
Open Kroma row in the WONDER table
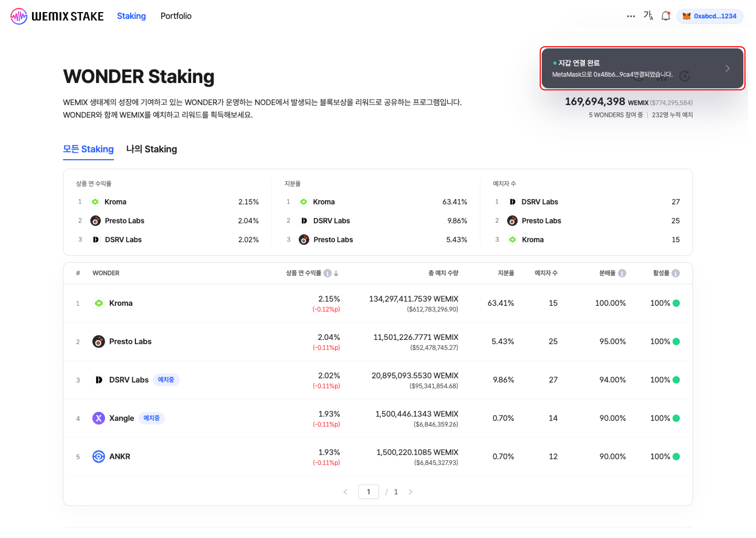point(121,303)
